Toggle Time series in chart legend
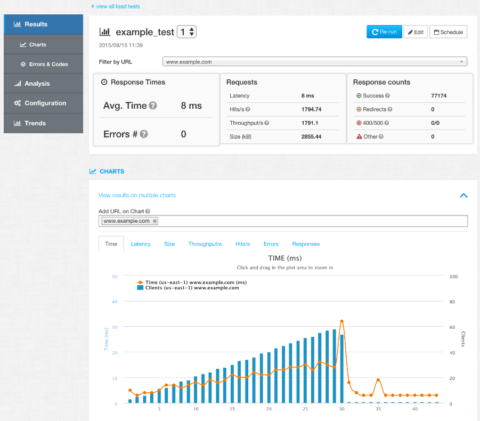The width and height of the screenshot is (480, 421). (192, 282)
